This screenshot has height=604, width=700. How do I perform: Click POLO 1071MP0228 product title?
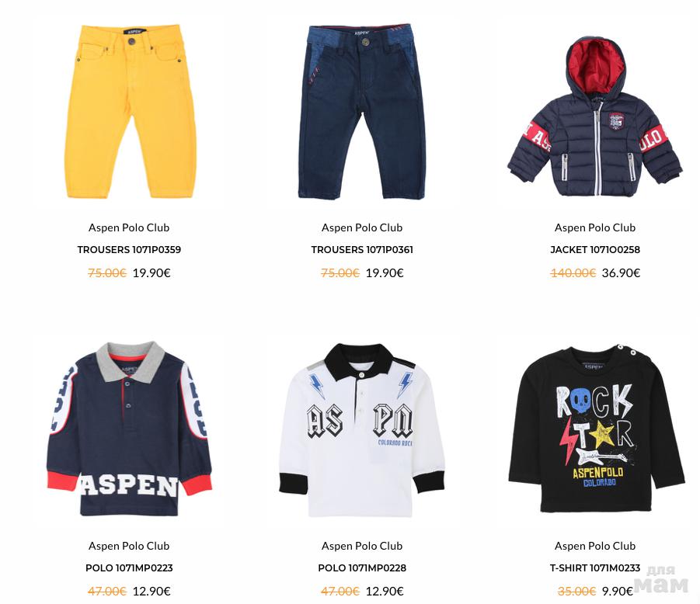tap(362, 568)
